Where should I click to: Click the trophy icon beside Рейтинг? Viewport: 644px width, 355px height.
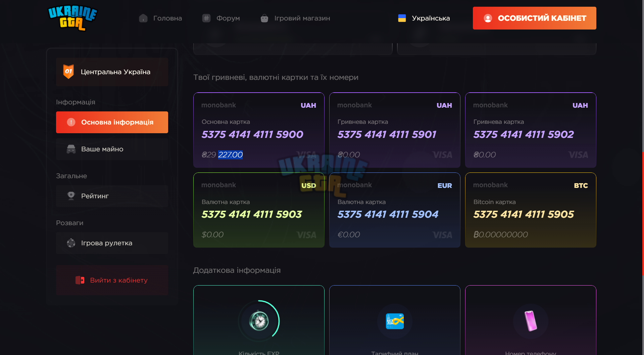tap(71, 196)
